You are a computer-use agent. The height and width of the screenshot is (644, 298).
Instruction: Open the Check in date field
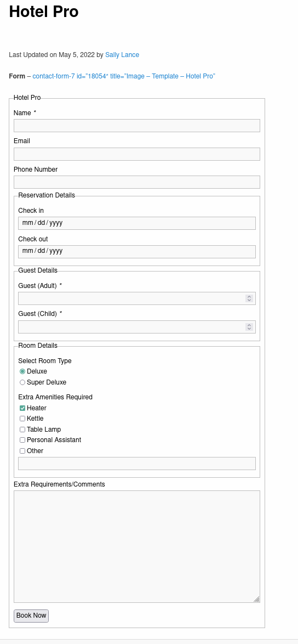click(x=137, y=223)
